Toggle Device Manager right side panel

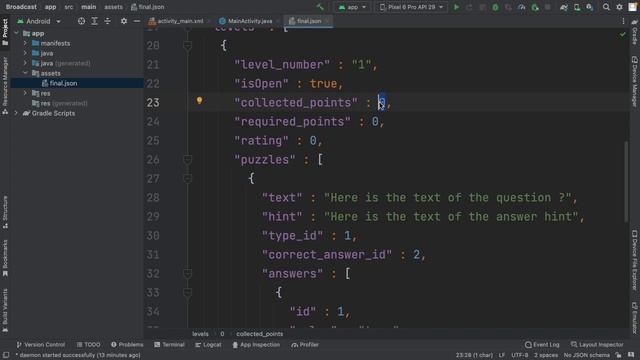(x=634, y=82)
